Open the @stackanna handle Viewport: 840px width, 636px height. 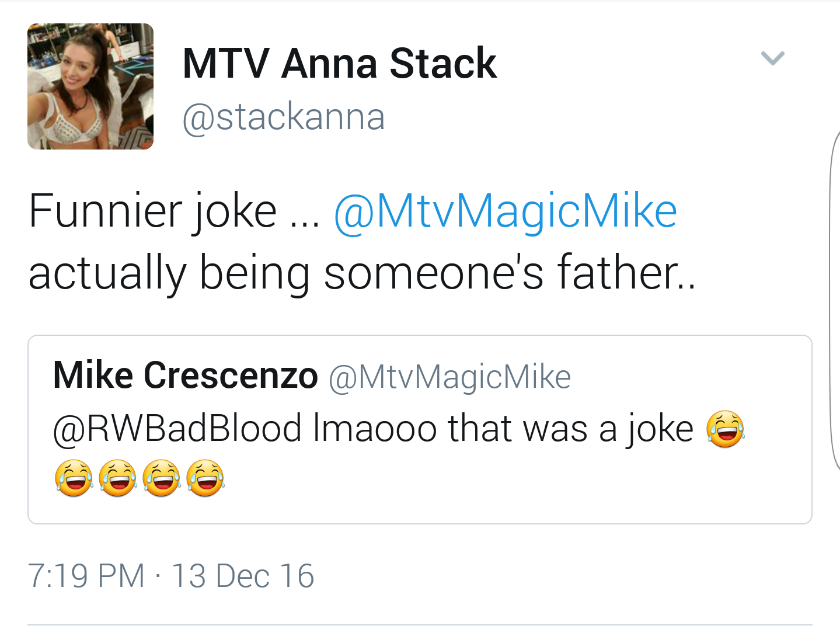point(284,117)
